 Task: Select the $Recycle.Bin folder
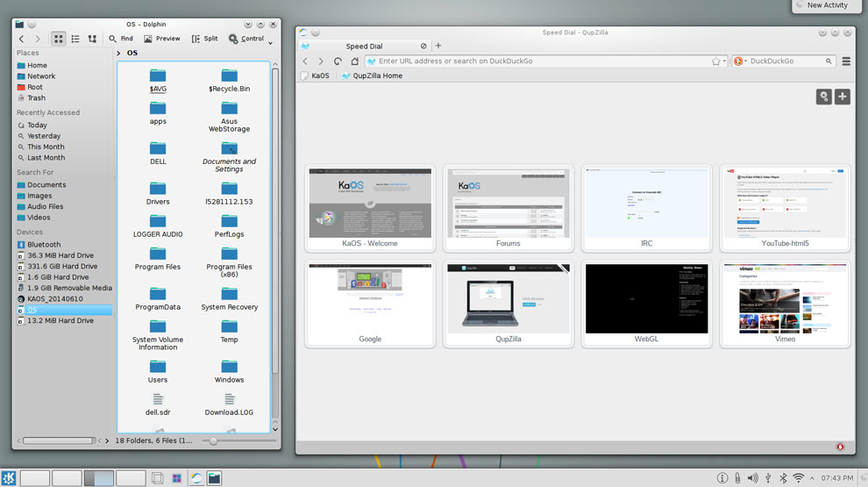click(229, 81)
